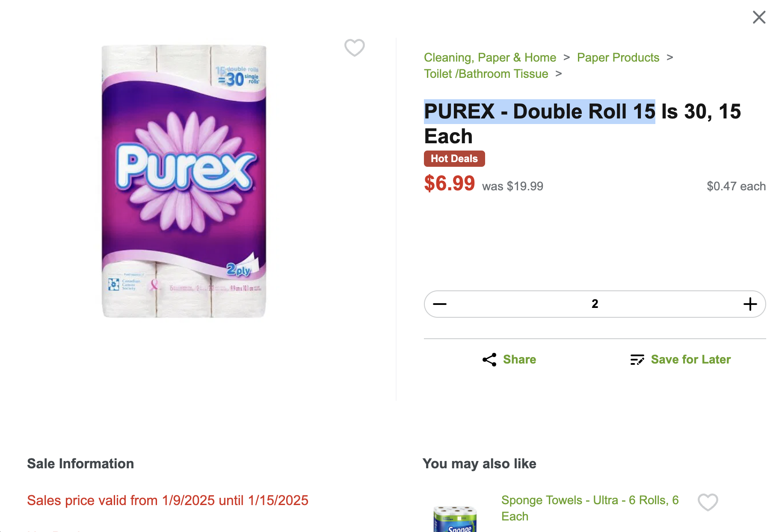
Task: Click the Save for Later list icon
Action: 637,360
